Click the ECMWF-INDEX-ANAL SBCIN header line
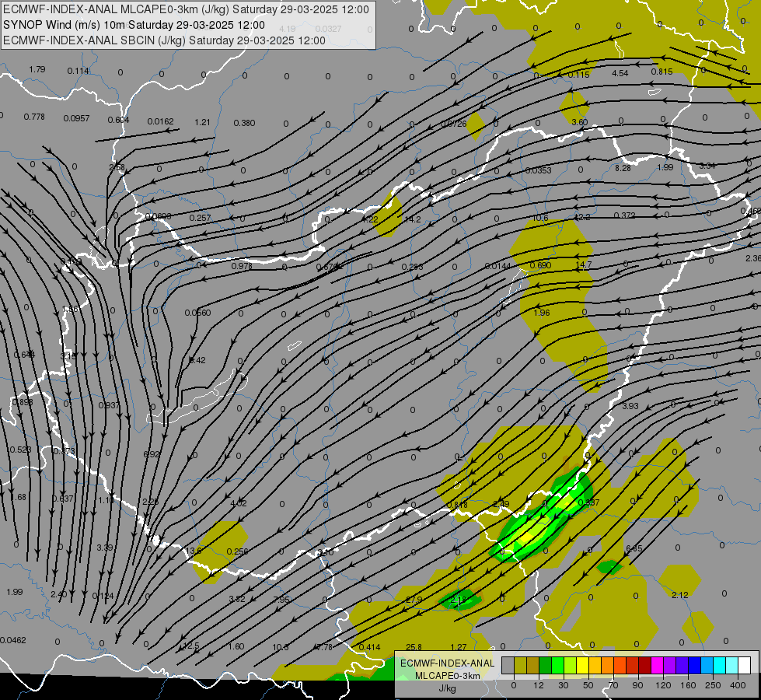The image size is (761, 700). pyautogui.click(x=164, y=40)
